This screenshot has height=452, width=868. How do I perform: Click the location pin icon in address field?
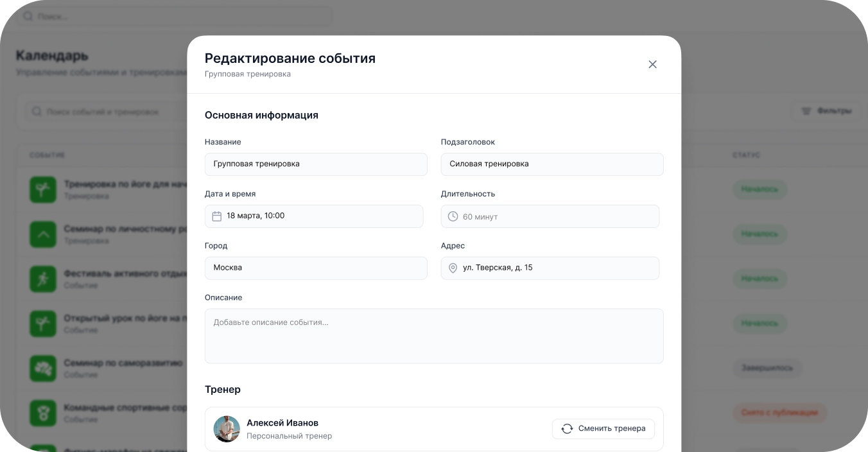pyautogui.click(x=453, y=268)
